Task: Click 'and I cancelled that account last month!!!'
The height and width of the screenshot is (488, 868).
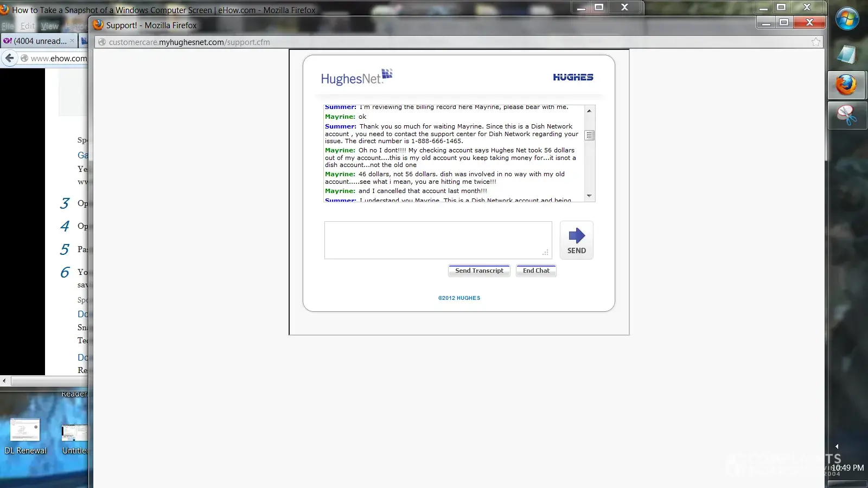Action: tap(423, 191)
